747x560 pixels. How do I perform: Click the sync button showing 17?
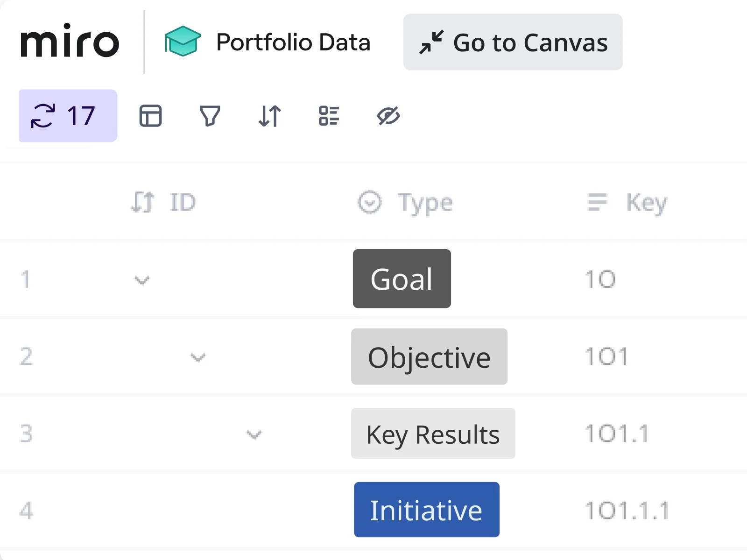point(68,116)
